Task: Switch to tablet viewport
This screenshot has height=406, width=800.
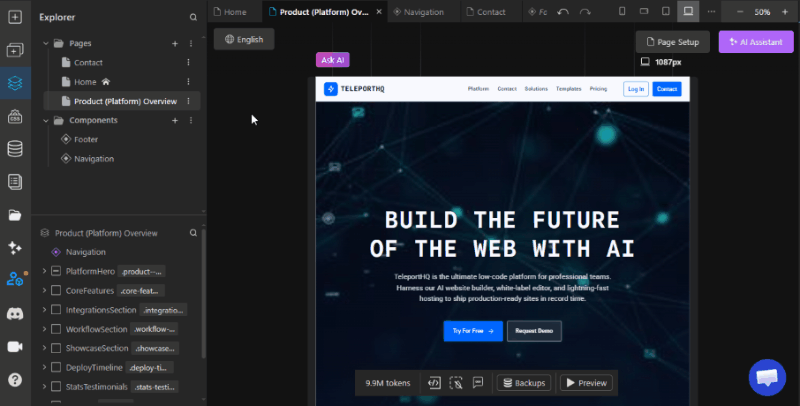Action: [x=666, y=11]
